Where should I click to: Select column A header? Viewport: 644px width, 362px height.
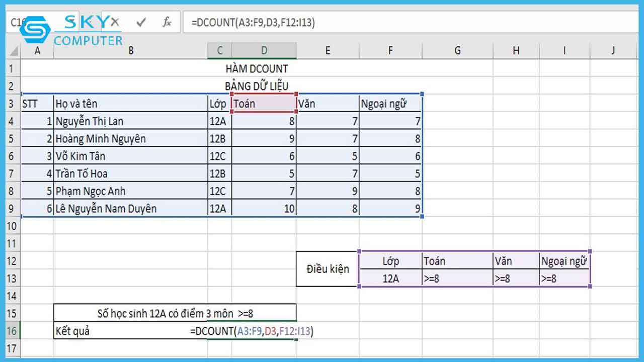[x=37, y=51]
